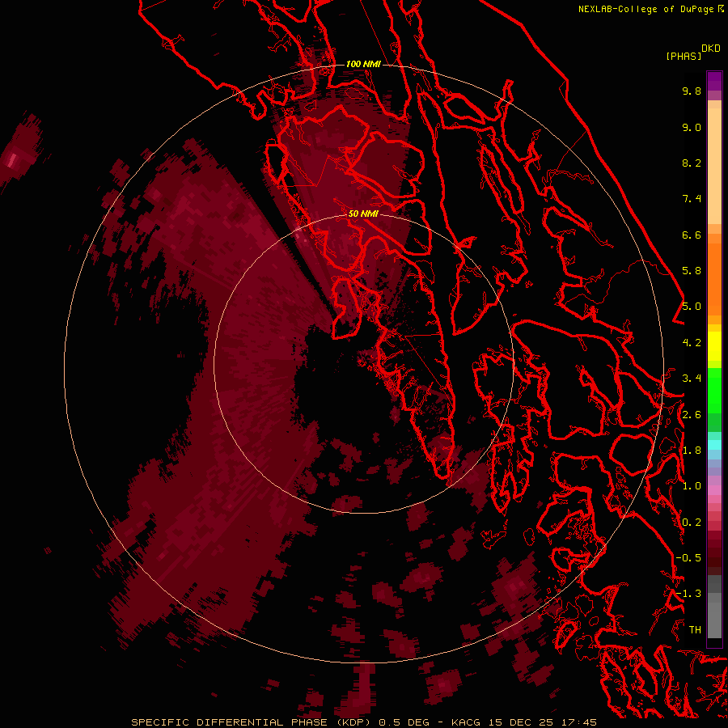Click the 5.0 value on the scale

[692, 307]
